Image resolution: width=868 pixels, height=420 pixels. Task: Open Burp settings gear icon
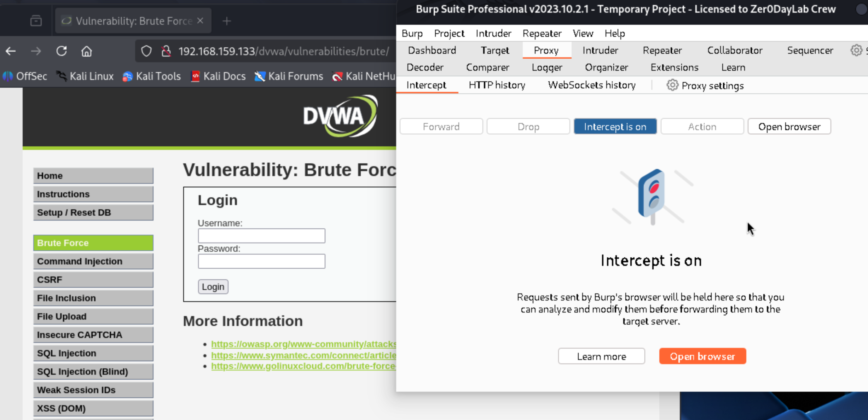pos(856,50)
